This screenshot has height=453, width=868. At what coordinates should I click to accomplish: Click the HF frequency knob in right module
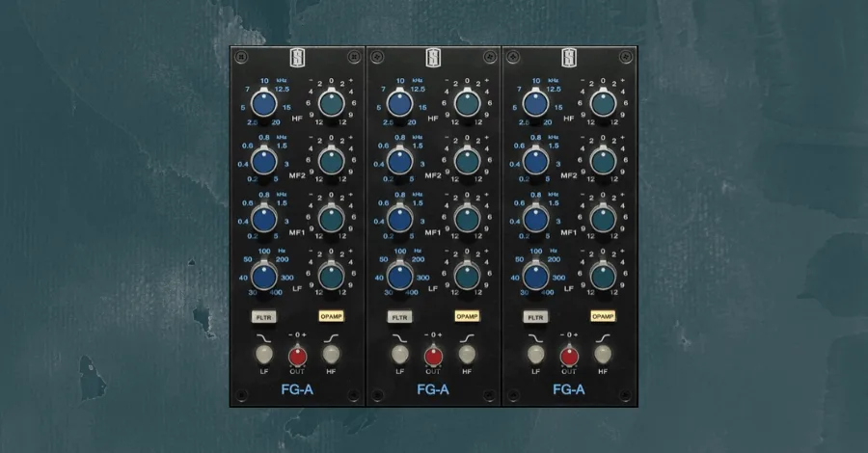pyautogui.click(x=536, y=103)
